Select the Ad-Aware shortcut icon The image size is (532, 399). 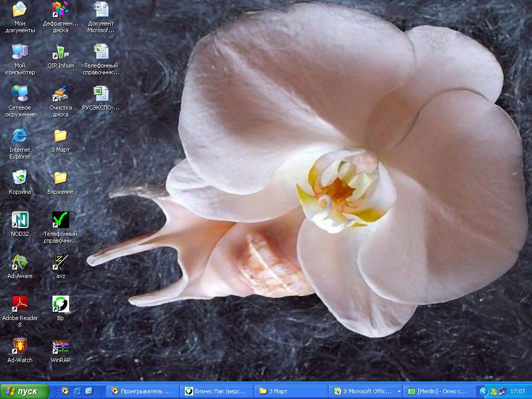[20, 262]
